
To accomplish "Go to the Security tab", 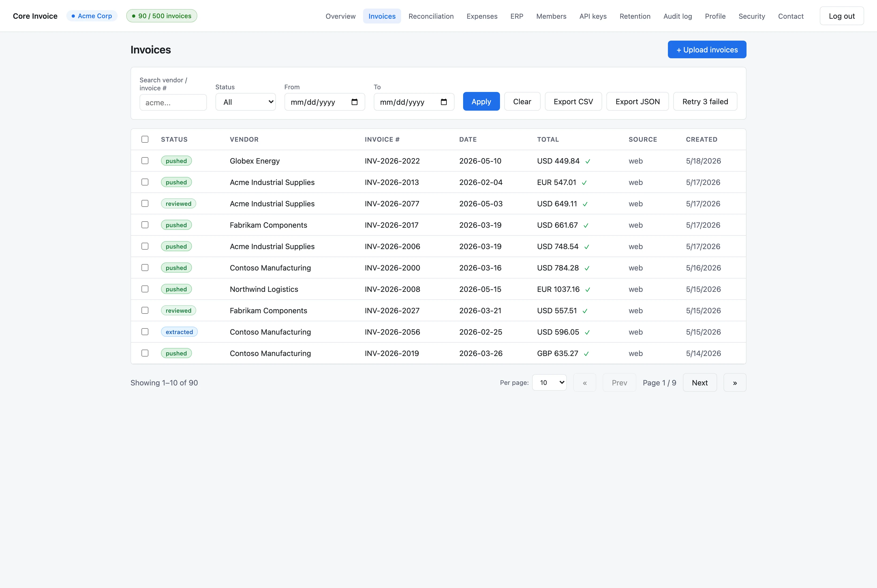I will (x=751, y=16).
